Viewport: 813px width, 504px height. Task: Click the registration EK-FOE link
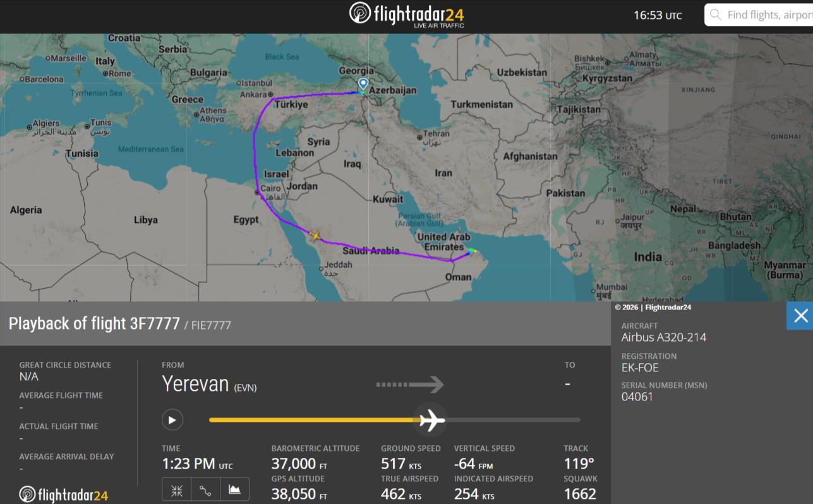point(640,368)
